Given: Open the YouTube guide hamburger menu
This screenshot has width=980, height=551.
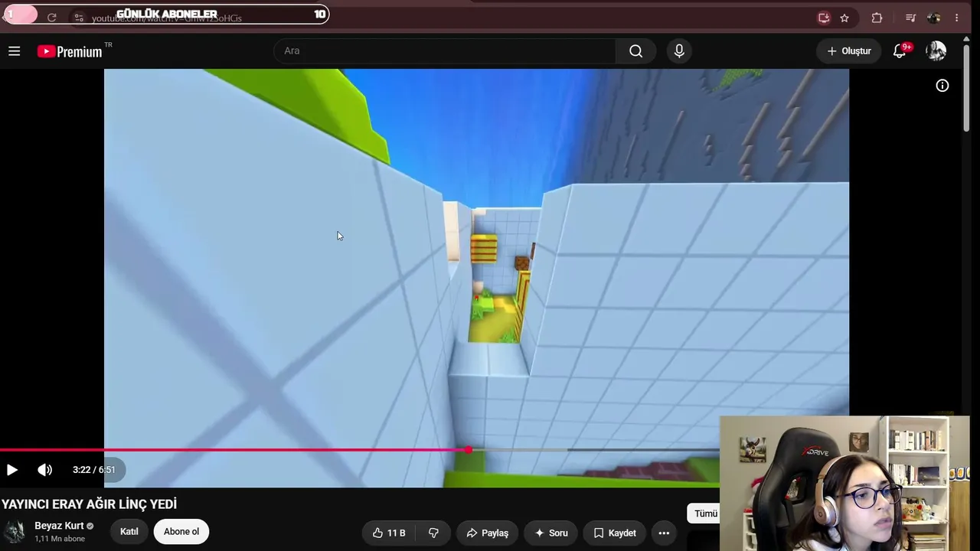Looking at the screenshot, I should tap(14, 51).
